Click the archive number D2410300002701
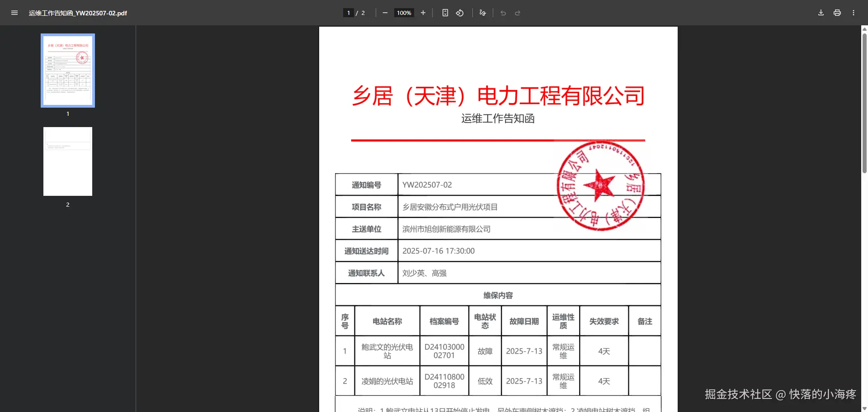Viewport: 868px width, 412px height. (444, 351)
